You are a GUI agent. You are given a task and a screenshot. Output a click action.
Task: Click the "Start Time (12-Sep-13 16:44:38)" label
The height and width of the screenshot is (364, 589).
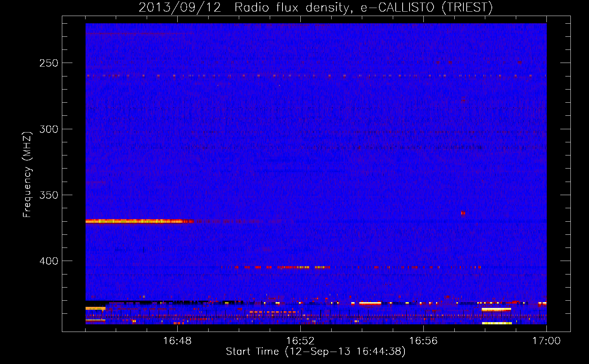click(316, 352)
